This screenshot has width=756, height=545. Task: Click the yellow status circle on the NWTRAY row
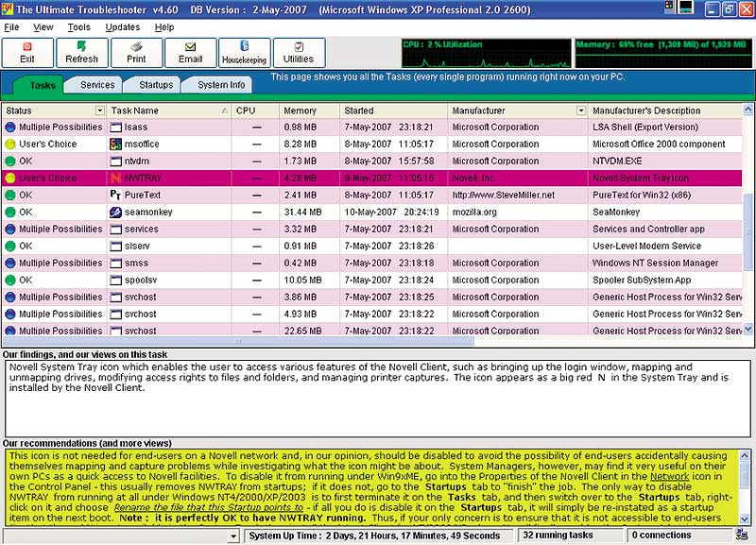pos(10,178)
